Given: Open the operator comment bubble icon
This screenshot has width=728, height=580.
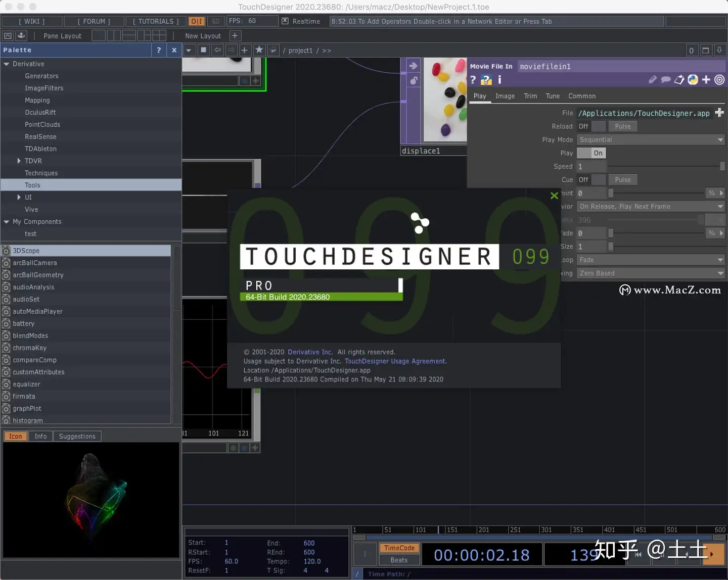Looking at the screenshot, I should click(x=666, y=79).
